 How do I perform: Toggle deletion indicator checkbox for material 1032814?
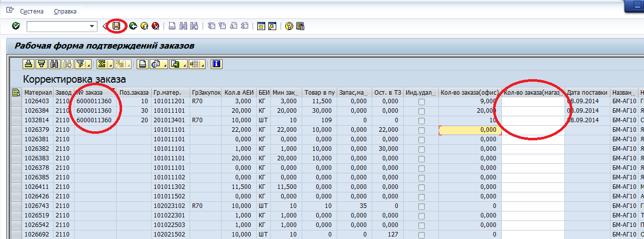tap(421, 121)
